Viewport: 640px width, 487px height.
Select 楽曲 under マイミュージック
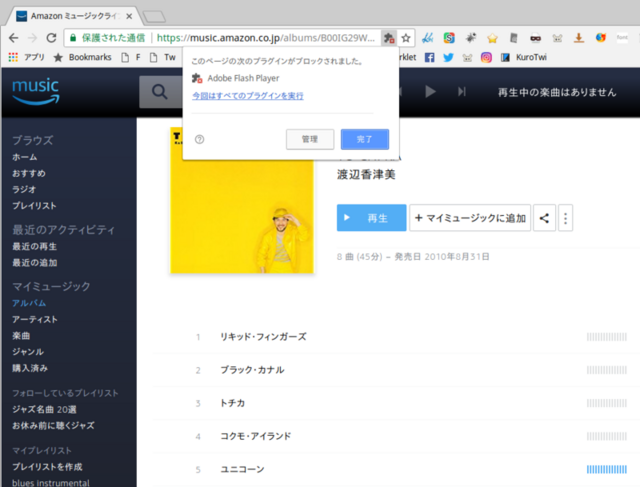[21, 336]
